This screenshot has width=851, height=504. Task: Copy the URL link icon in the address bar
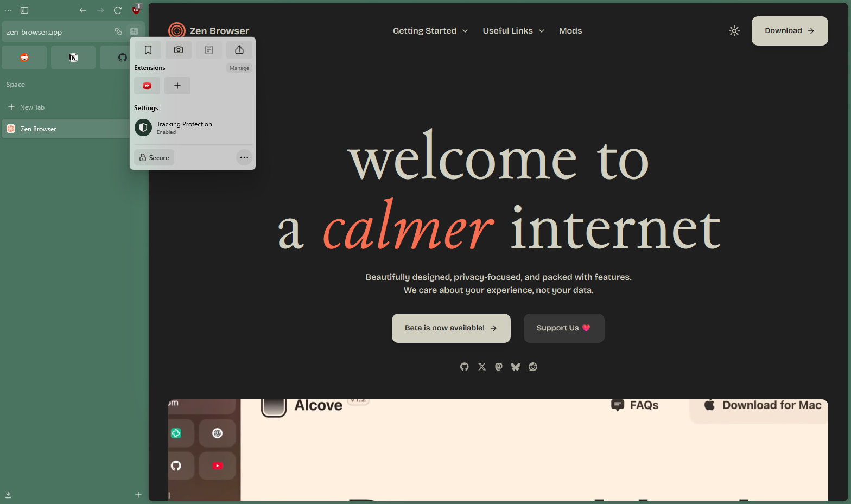point(118,31)
